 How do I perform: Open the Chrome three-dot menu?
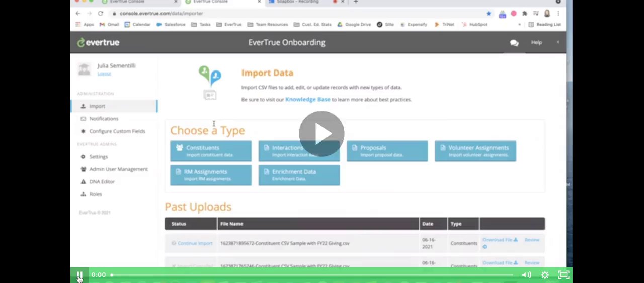coord(558,14)
